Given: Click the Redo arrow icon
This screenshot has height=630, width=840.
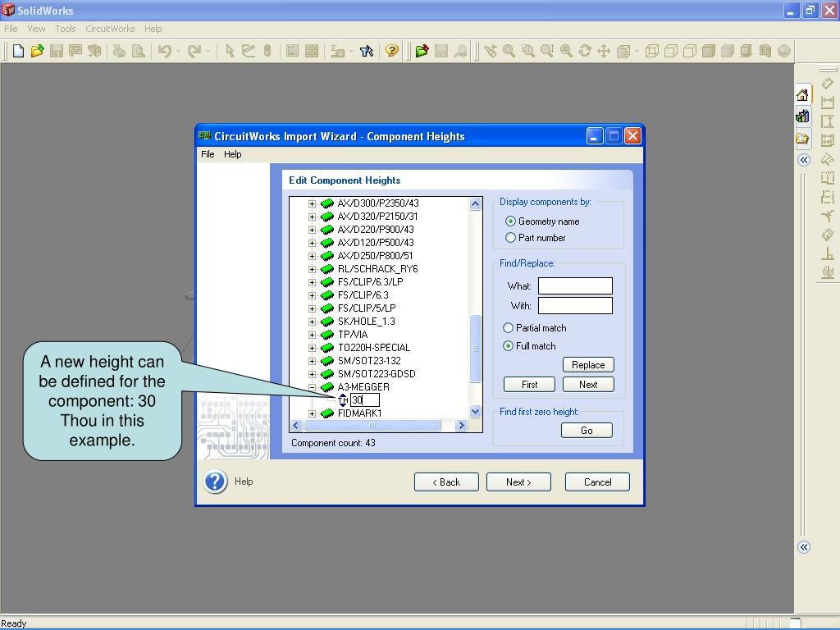Looking at the screenshot, I should pyautogui.click(x=194, y=51).
